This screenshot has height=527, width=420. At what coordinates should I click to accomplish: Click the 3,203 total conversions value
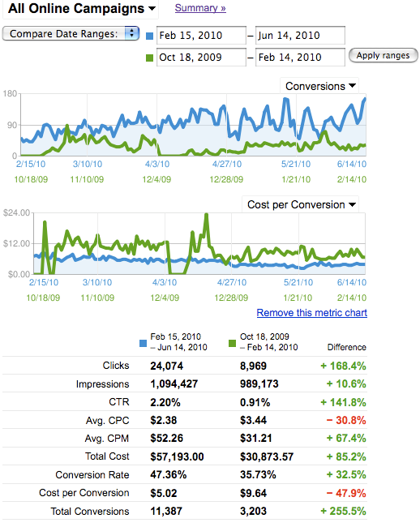pos(253,512)
